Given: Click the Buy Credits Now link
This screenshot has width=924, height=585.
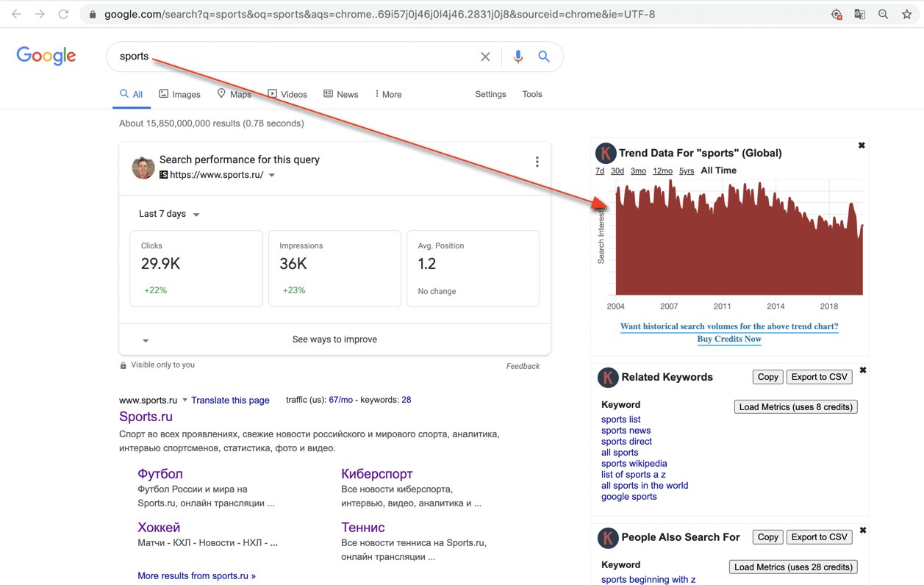Looking at the screenshot, I should tap(729, 339).
